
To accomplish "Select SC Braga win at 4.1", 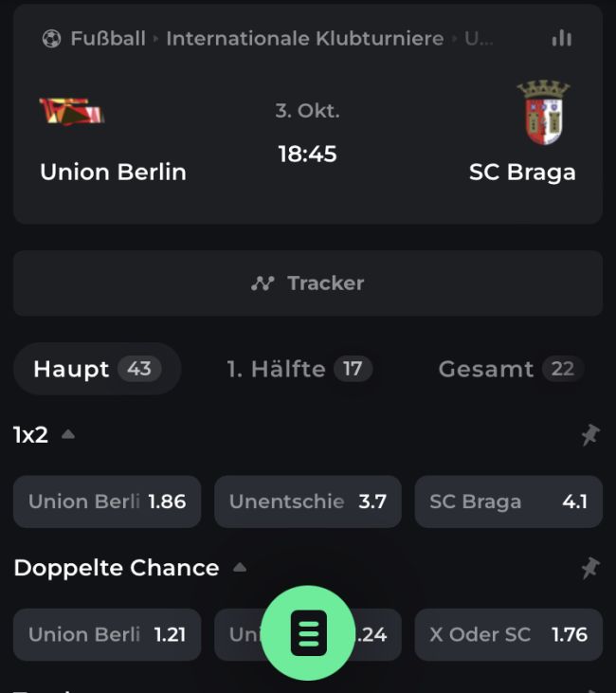I will click(x=508, y=502).
